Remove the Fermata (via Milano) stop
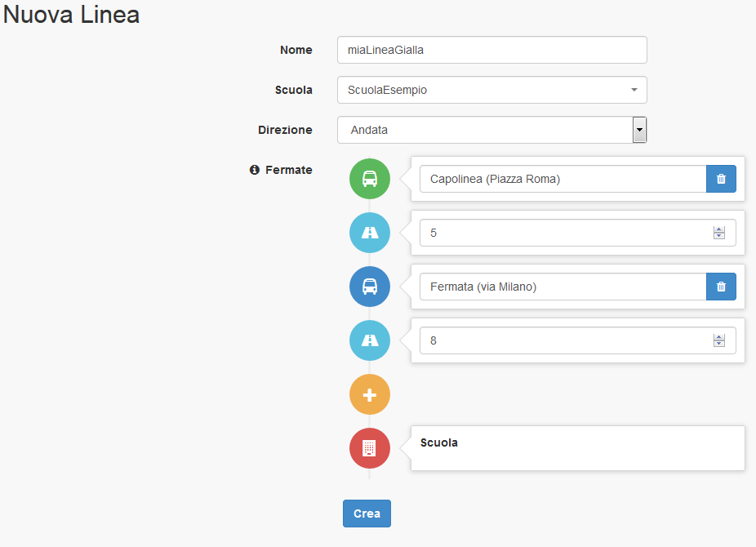 tap(721, 287)
